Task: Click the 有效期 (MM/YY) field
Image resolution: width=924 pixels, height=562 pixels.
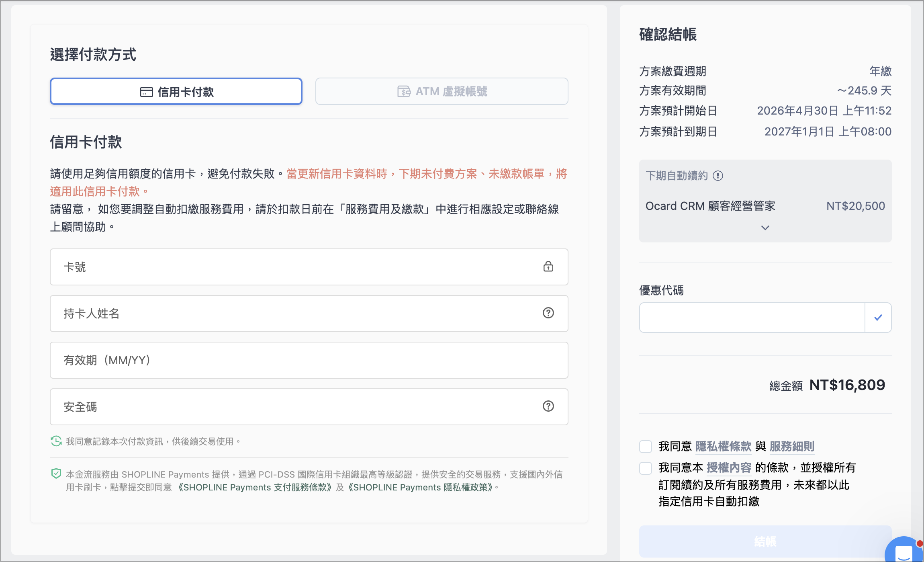Action: point(309,360)
